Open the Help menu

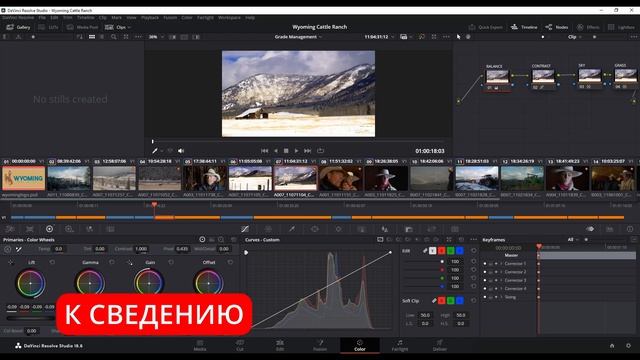click(250, 18)
